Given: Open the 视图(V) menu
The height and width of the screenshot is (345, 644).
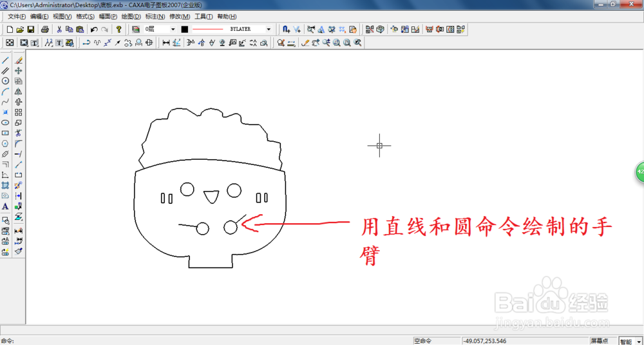Looking at the screenshot, I should point(62,17).
